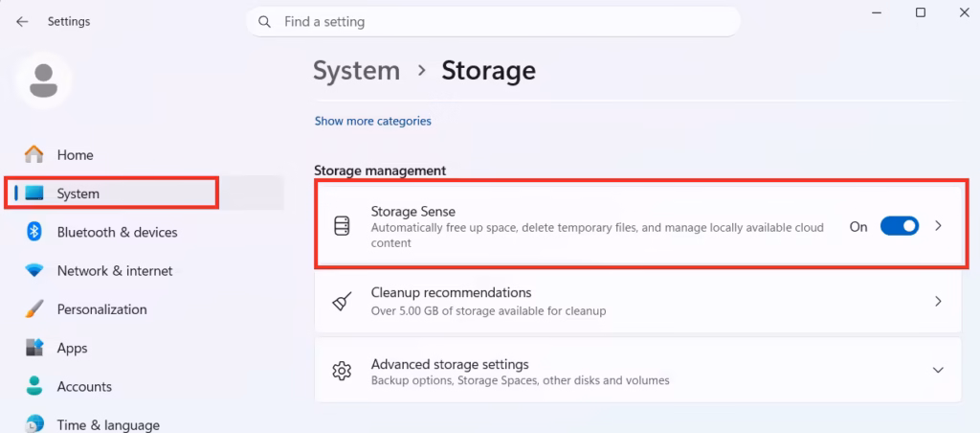Click the Time & language globe icon
The image size is (980, 433).
(33, 424)
